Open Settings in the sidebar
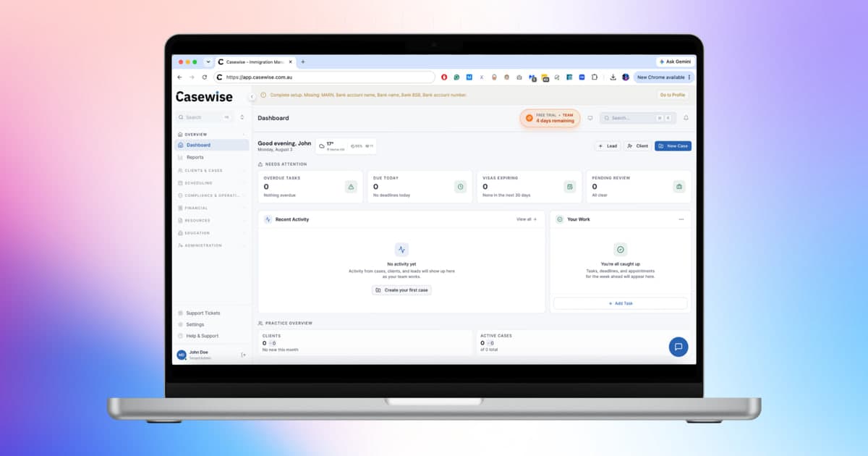The height and width of the screenshot is (456, 868). pyautogui.click(x=212, y=325)
